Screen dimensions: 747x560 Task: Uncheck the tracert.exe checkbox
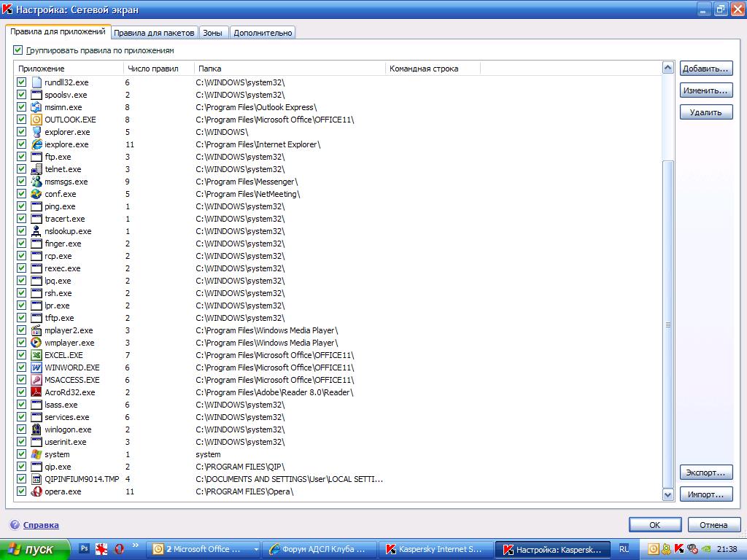tap(21, 219)
